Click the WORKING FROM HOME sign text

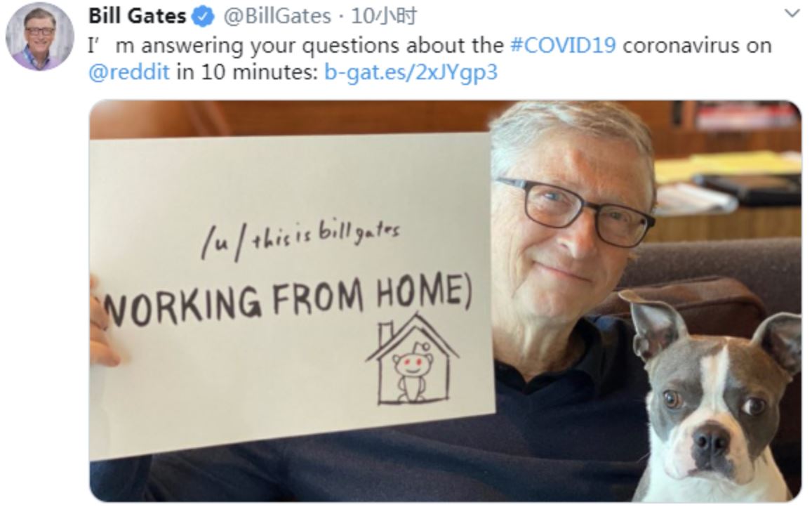[x=288, y=299]
